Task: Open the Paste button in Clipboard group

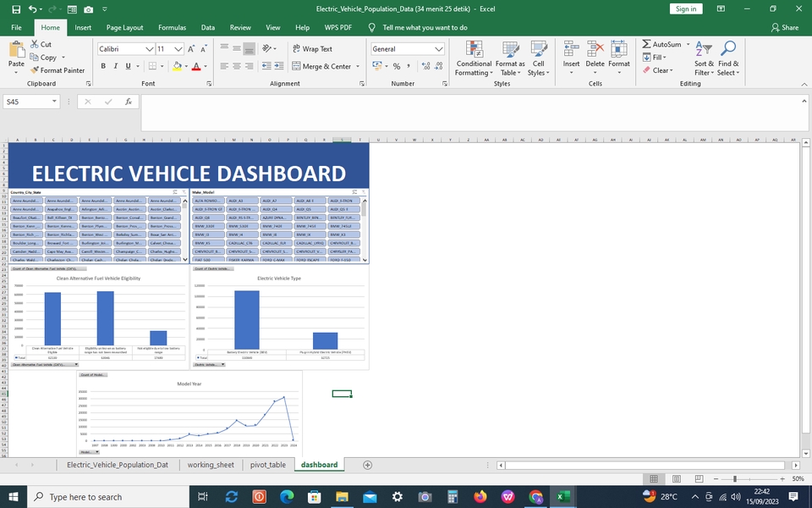Action: point(16,57)
